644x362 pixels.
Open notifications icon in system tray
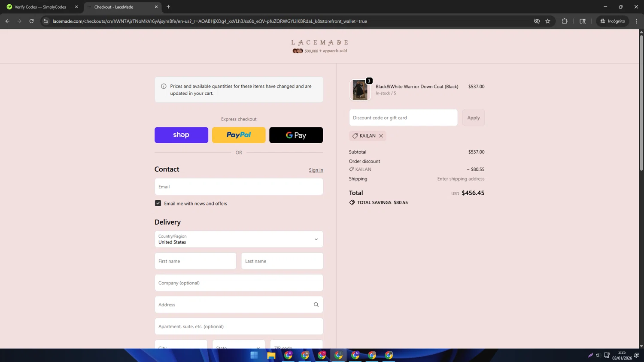pos(636,355)
